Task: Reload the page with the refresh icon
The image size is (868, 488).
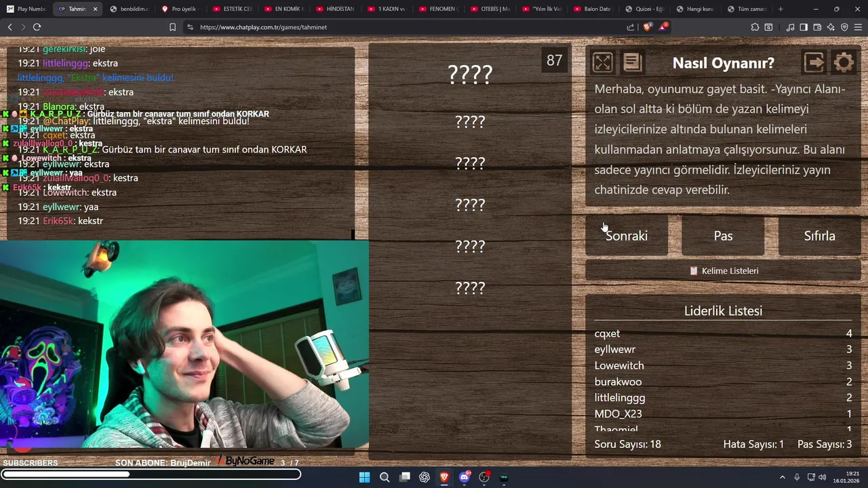Action: click(x=37, y=27)
